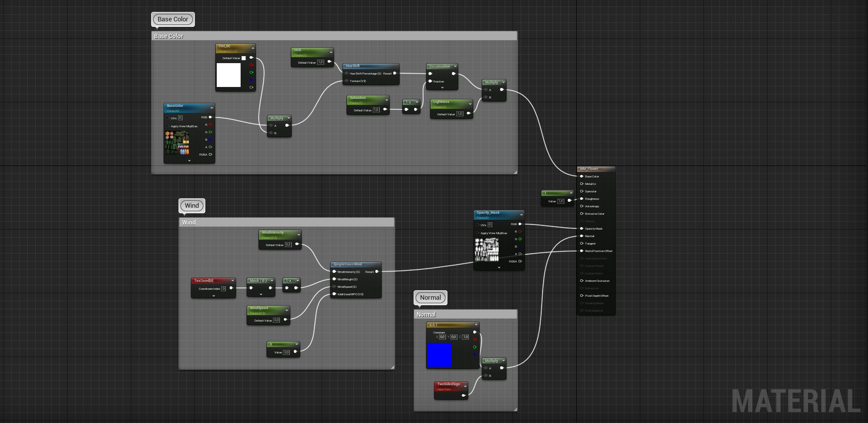Collapse the Tint_BC node with its chevron
Viewport: 868px width, 423px height.
pyautogui.click(x=253, y=48)
